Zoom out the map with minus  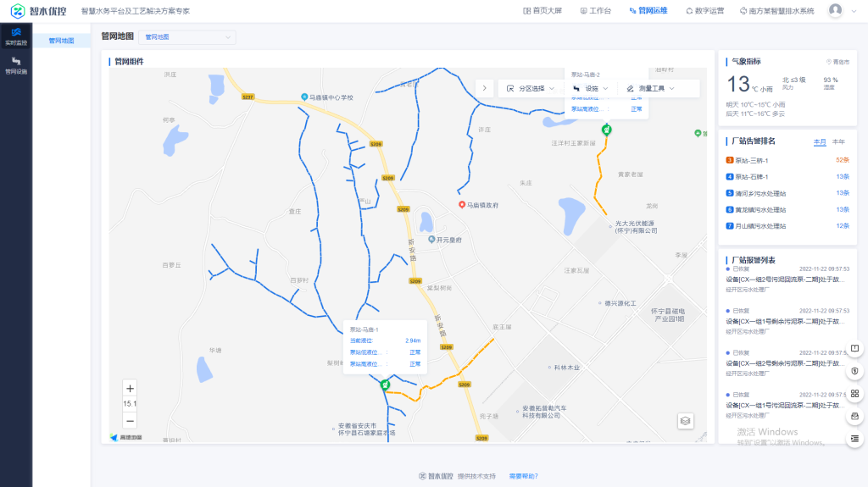(x=130, y=421)
